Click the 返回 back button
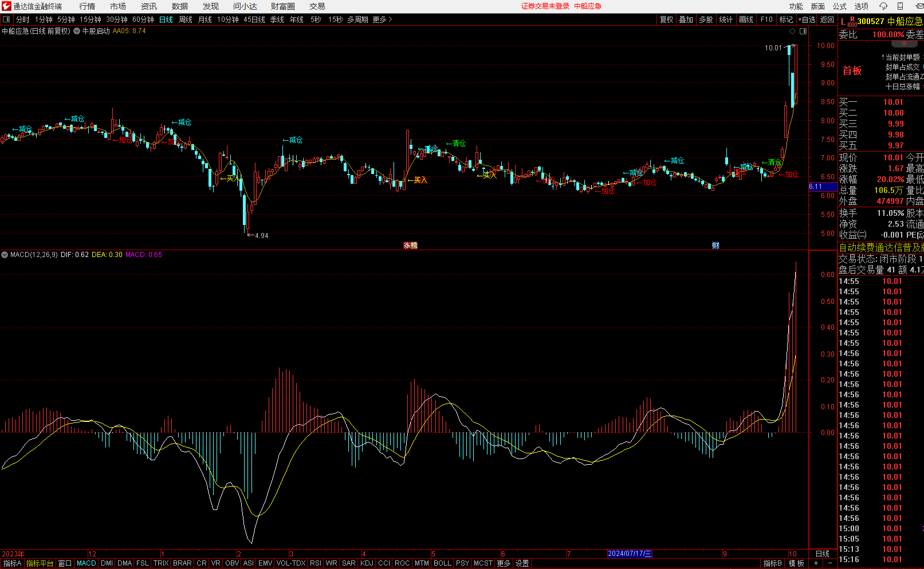Screen dimensions: 924x569 click(x=827, y=19)
